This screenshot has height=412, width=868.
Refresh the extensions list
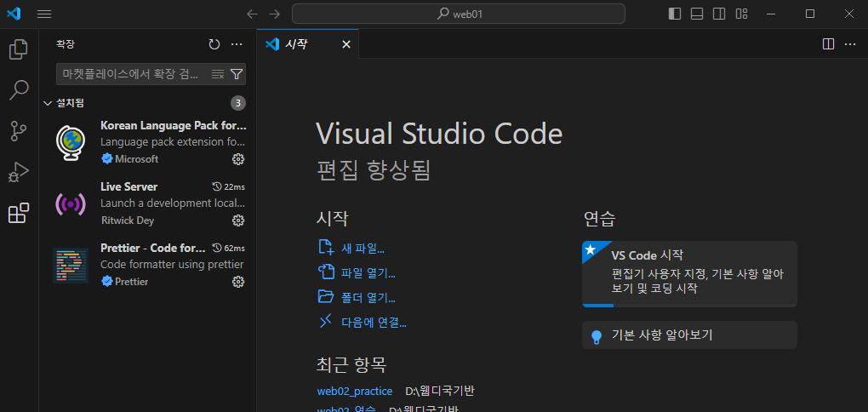click(214, 43)
